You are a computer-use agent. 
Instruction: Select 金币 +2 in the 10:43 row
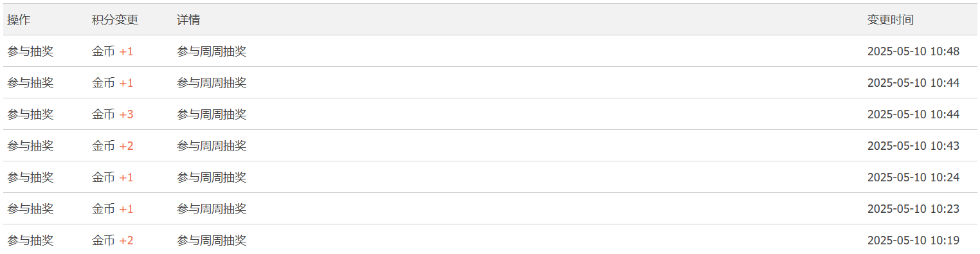113,146
